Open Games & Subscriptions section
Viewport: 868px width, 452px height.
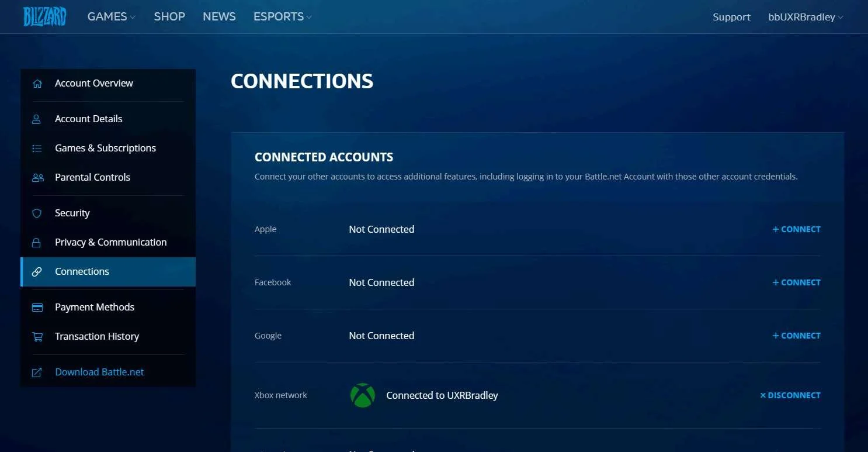[x=108, y=148]
